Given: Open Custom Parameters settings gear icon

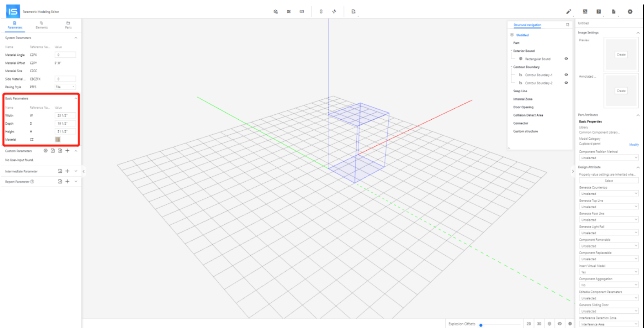Looking at the screenshot, I should coord(45,151).
